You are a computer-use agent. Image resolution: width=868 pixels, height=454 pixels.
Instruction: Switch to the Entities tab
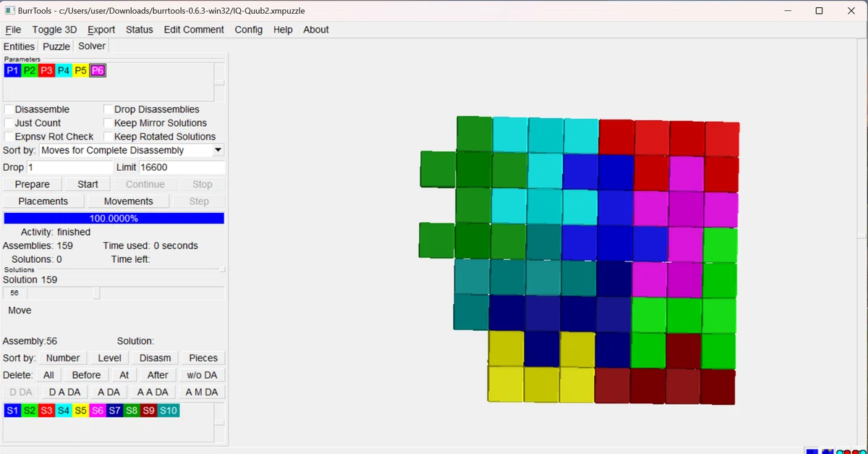point(19,46)
